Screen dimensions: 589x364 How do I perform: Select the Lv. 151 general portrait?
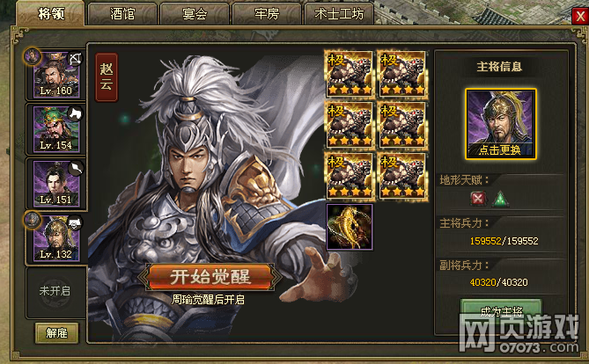(56, 184)
